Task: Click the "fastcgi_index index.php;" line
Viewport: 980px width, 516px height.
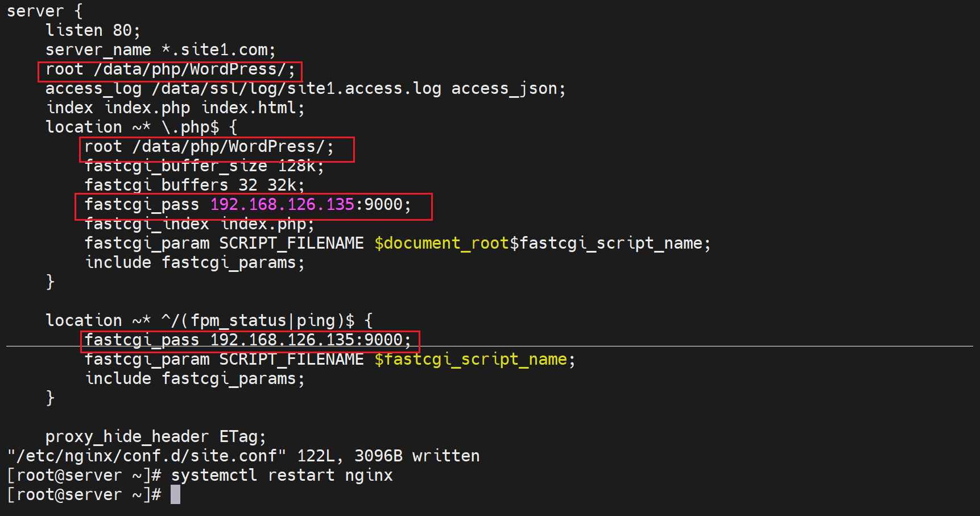Action: tap(199, 224)
